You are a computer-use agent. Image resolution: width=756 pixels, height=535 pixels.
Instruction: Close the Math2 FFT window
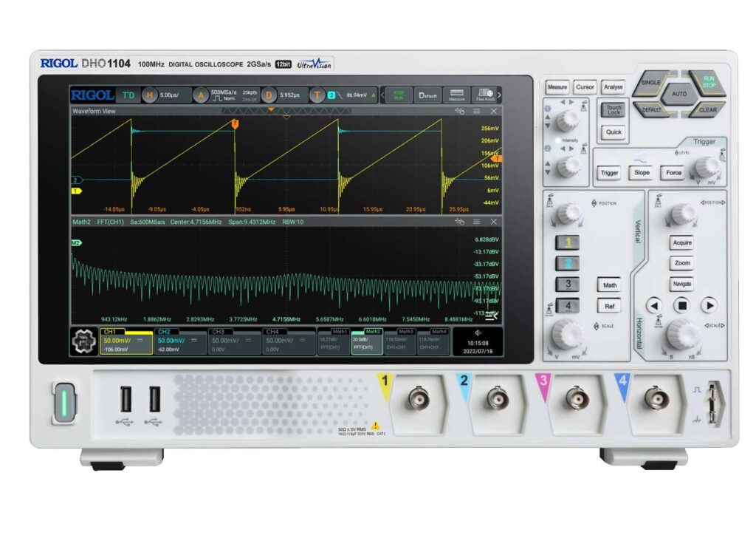(494, 222)
